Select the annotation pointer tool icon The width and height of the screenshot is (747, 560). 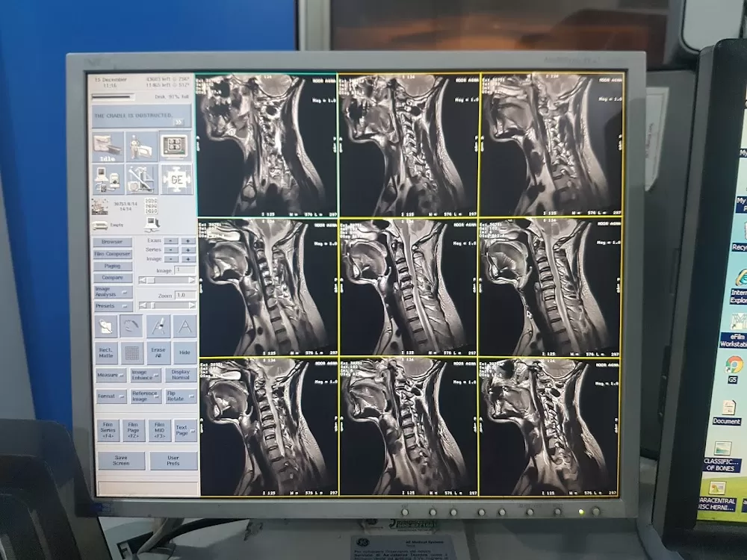(107, 327)
